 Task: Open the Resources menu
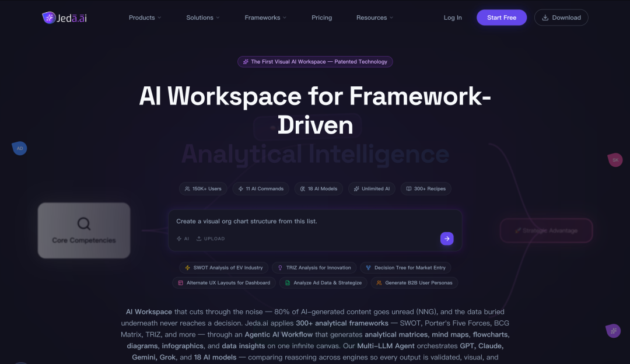tap(374, 17)
